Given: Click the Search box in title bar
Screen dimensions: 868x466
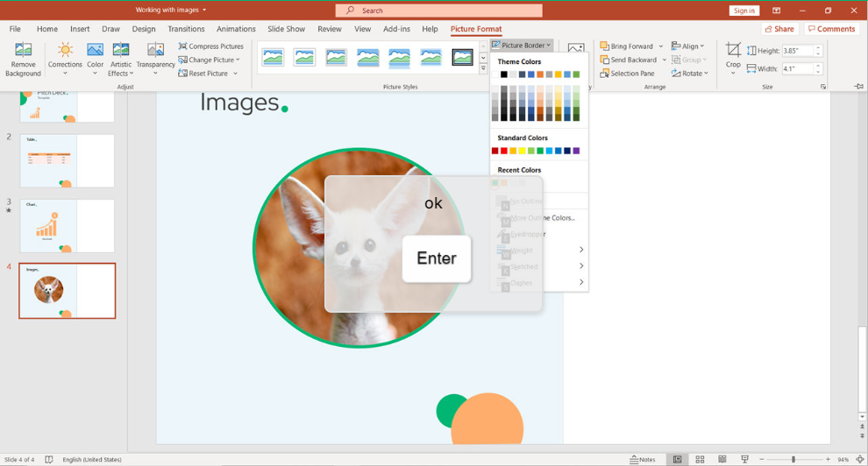Looking at the screenshot, I should coord(438,11).
